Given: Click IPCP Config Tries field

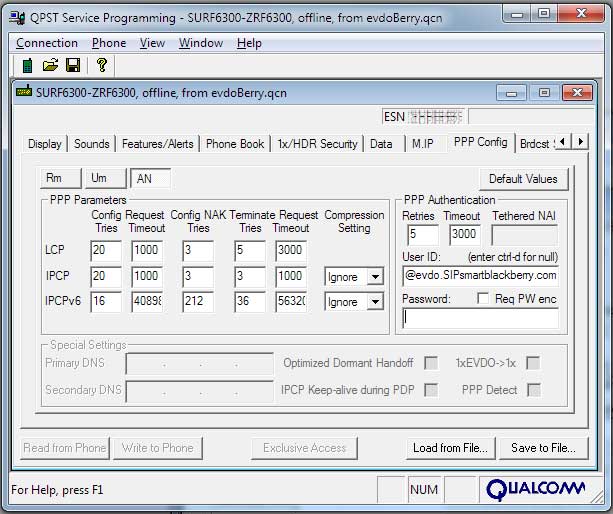Looking at the screenshot, I should [106, 277].
